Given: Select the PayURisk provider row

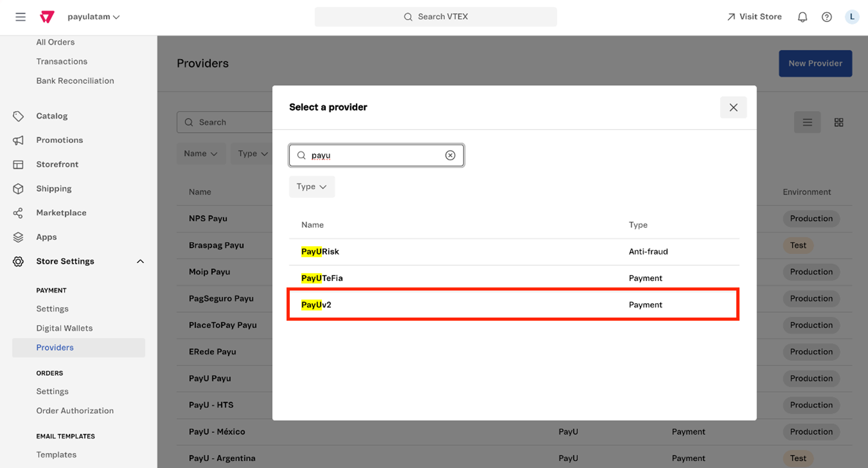Looking at the screenshot, I should point(514,252).
